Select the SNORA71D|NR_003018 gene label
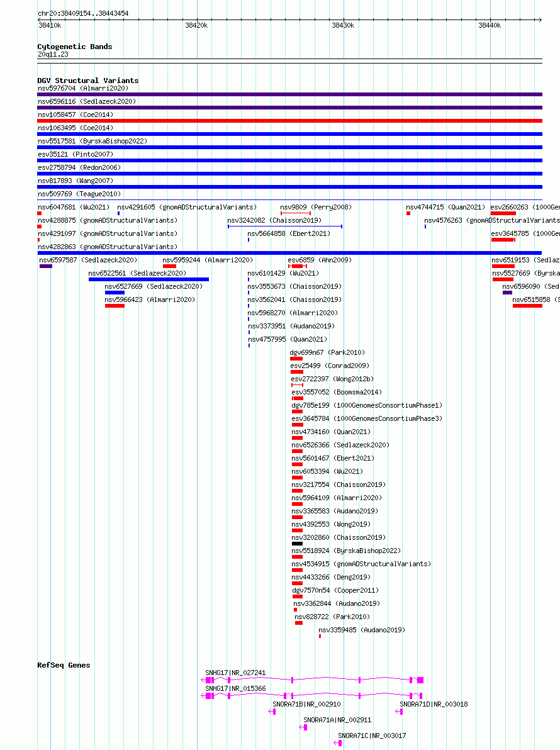 [x=434, y=705]
